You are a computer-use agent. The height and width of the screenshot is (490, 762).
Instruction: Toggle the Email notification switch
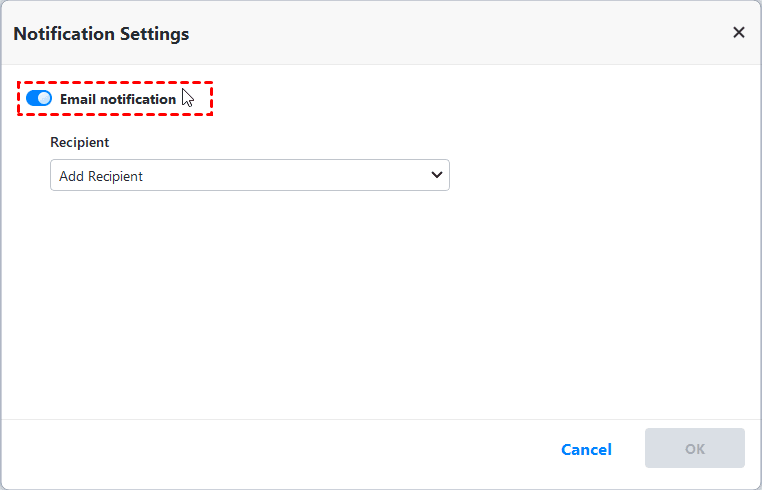click(39, 99)
